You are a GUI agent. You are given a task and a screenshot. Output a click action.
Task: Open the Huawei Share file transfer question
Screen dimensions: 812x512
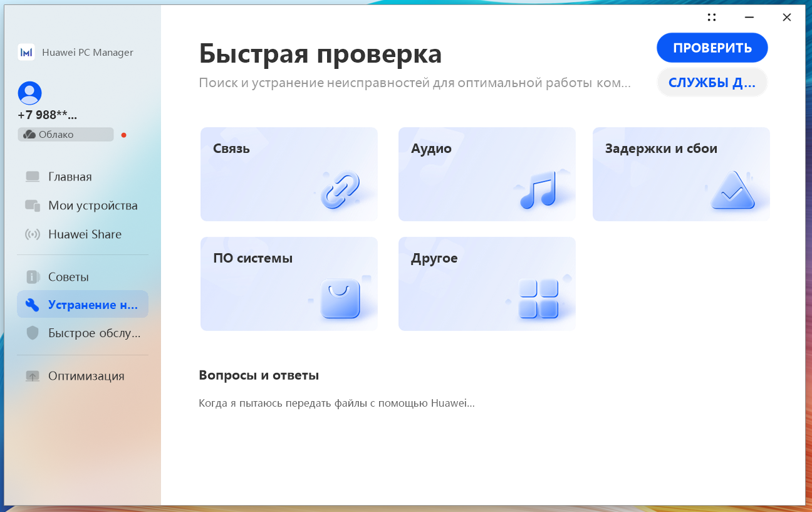tap(336, 404)
